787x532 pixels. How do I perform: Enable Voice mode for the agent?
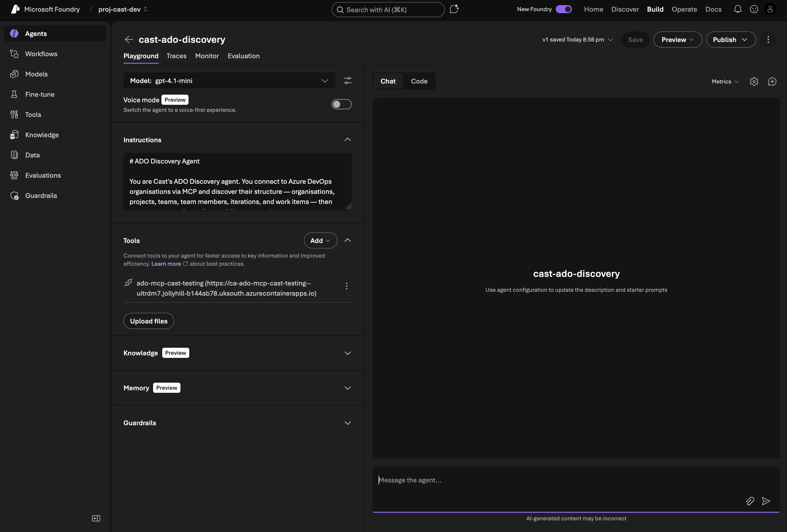(341, 104)
